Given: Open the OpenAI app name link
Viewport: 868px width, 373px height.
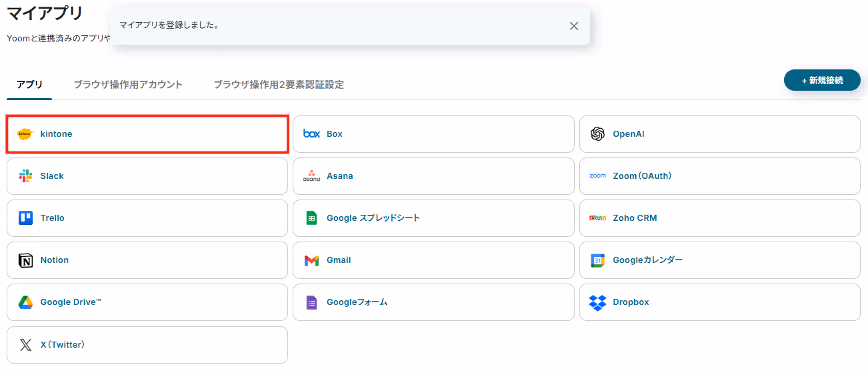Looking at the screenshot, I should click(629, 134).
